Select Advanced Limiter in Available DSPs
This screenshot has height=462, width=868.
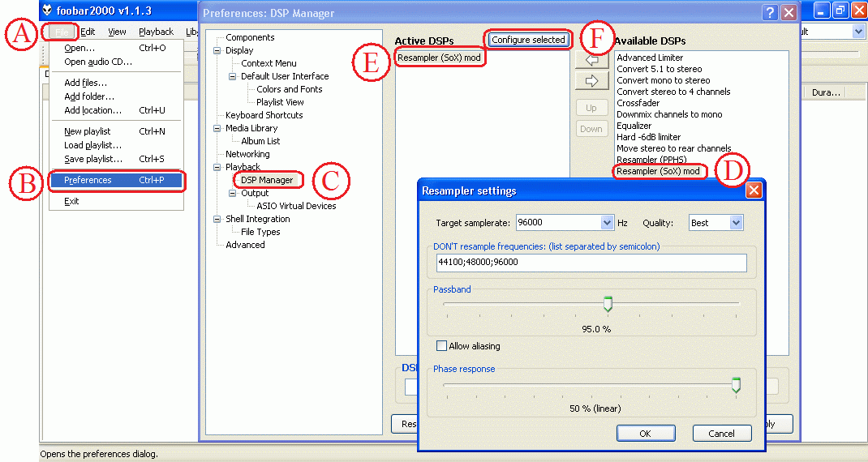click(650, 58)
